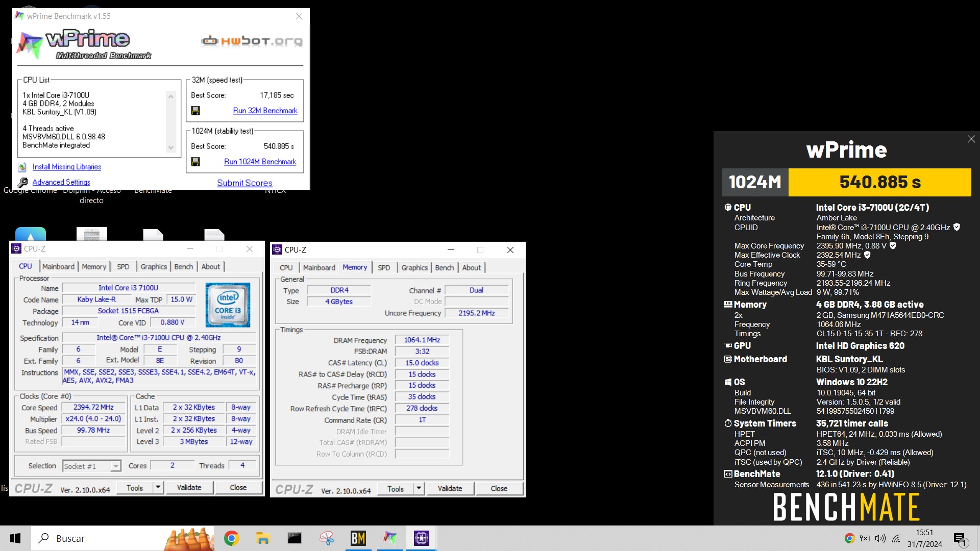This screenshot has height=551, width=980.
Task: Click the save icon beside Run 32M Benchmark
Action: 195,111
